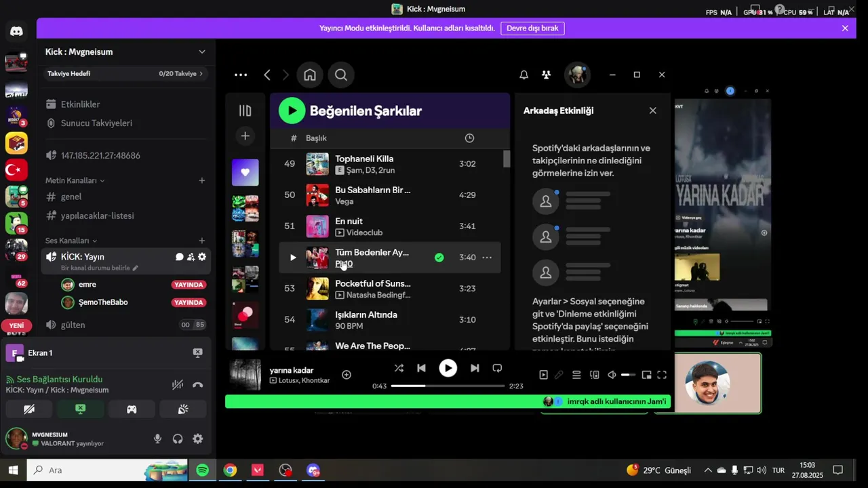Dismiss the Yayıncı Modu banner
868x488 pixels.
845,28
